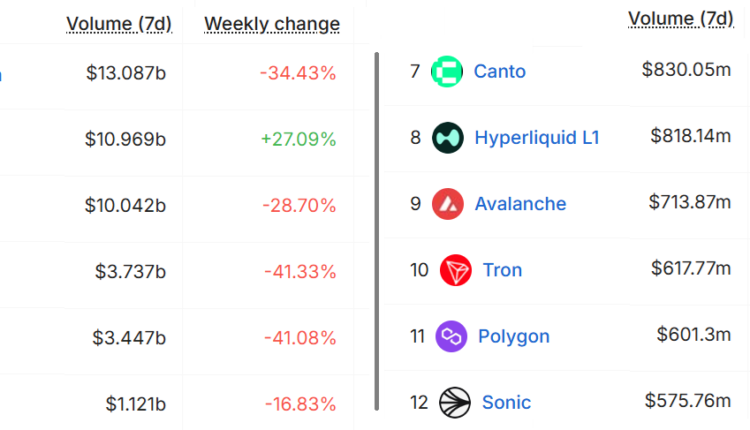Sort left table by Volume (7d) header
This screenshot has width=750, height=430.
point(120,24)
